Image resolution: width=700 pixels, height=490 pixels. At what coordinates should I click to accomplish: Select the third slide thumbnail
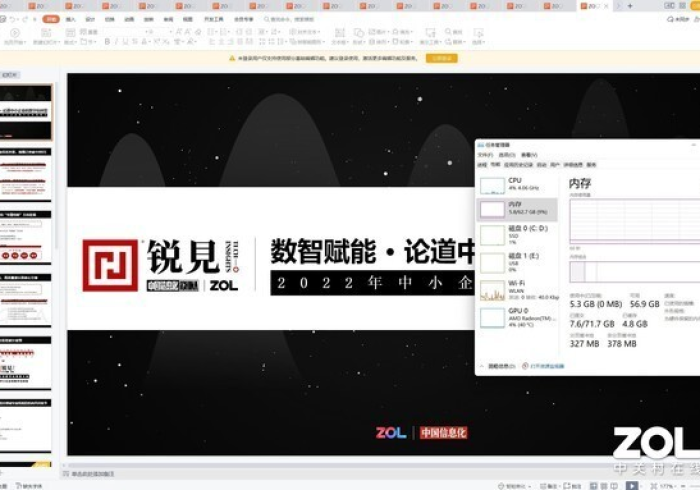pyautogui.click(x=25, y=237)
